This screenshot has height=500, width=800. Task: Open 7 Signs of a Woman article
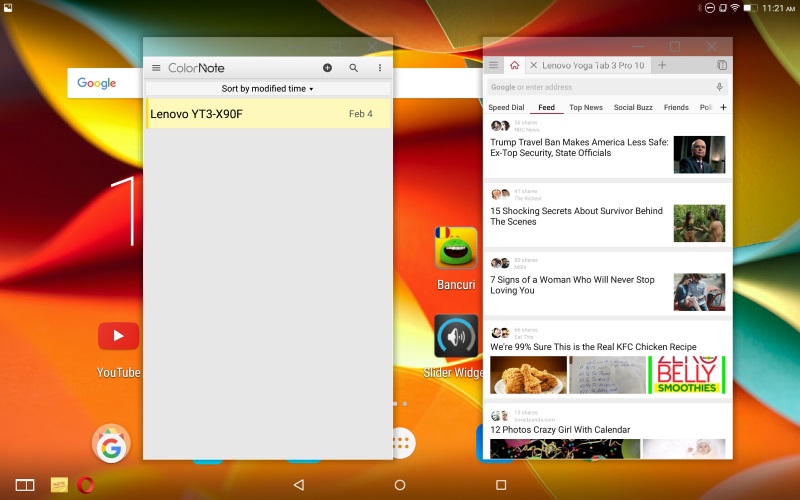point(572,285)
